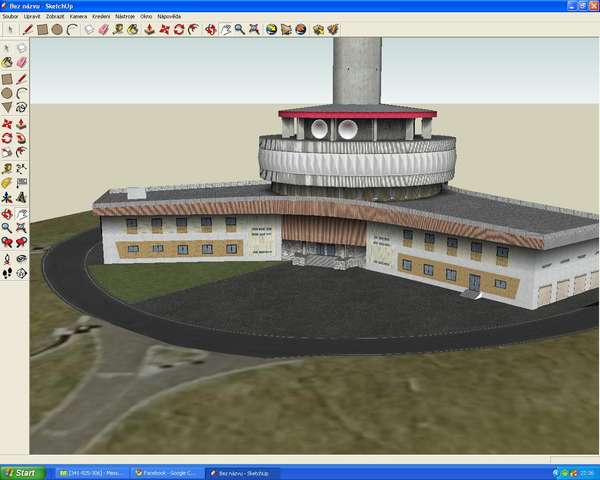
Task: Activate Push/Pull tool in top toolbar
Action: click(x=149, y=29)
